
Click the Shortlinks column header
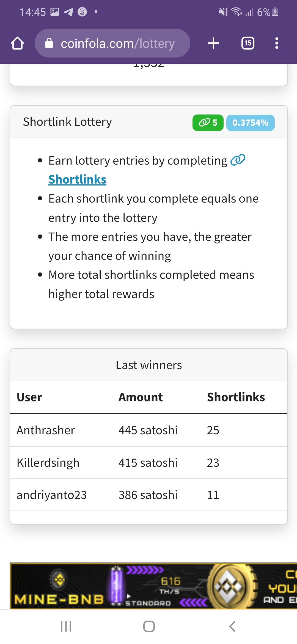(236, 397)
